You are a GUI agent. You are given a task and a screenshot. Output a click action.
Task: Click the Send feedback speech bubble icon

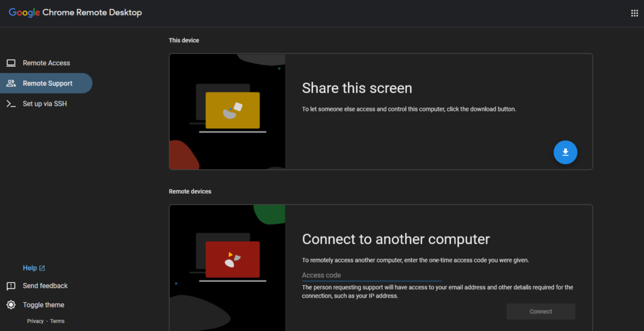11,286
